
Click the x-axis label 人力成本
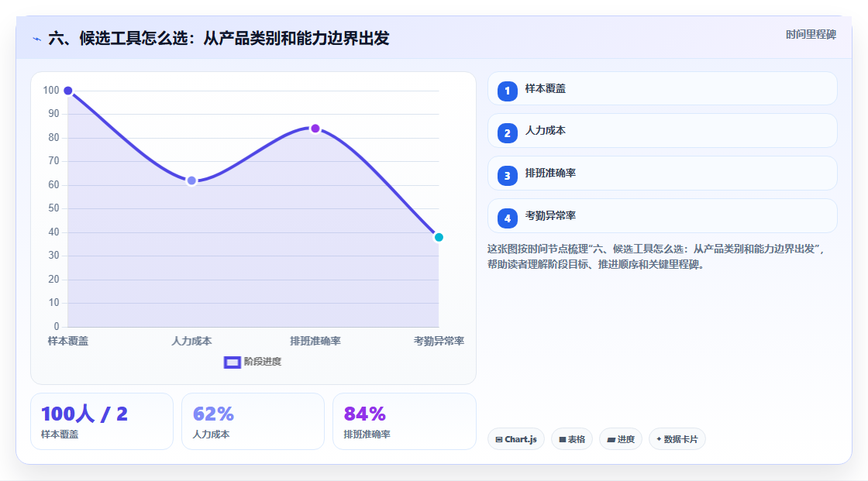click(x=191, y=341)
